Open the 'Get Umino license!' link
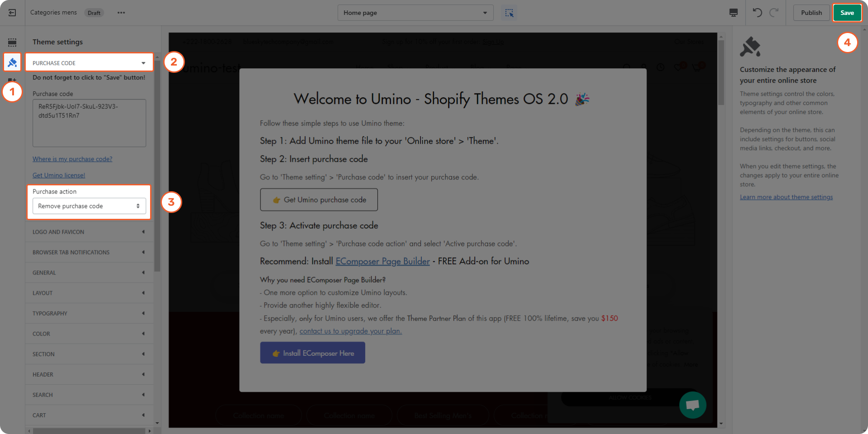This screenshot has height=434, width=868. [x=59, y=175]
